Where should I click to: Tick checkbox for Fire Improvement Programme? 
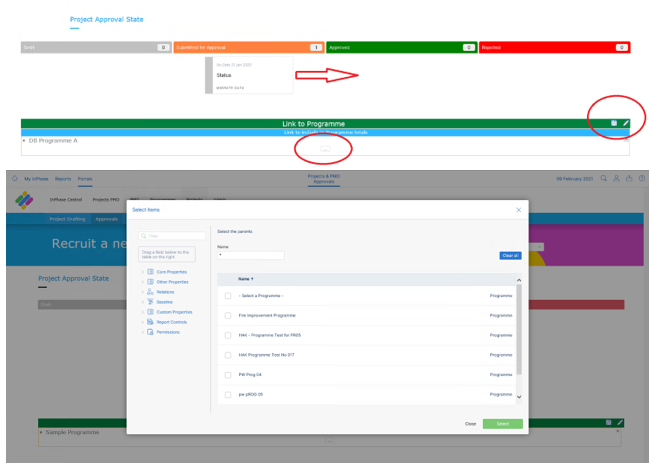[x=228, y=315]
